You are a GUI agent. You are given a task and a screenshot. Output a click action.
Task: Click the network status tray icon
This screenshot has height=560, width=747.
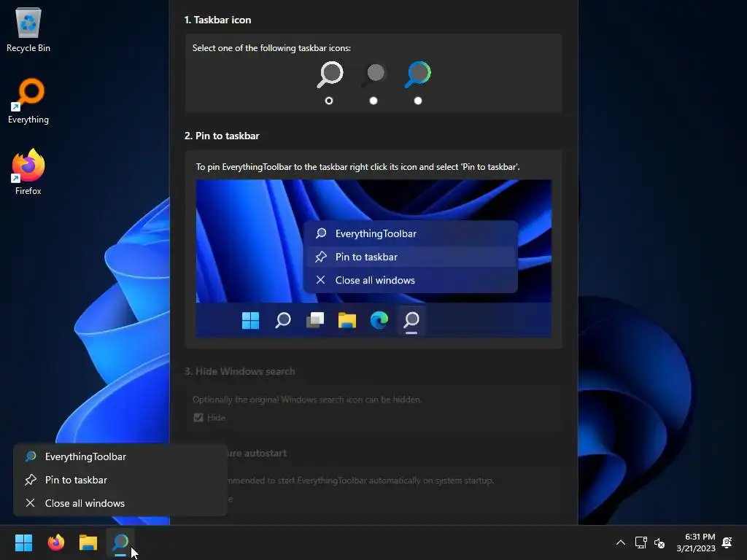click(x=640, y=542)
